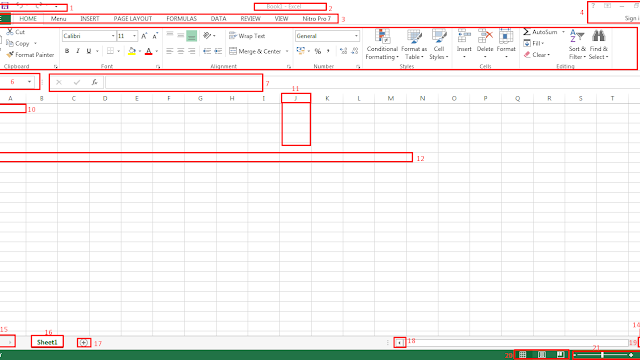640x360 pixels.
Task: Open the Orientation text rotation icon
Action: (207, 36)
